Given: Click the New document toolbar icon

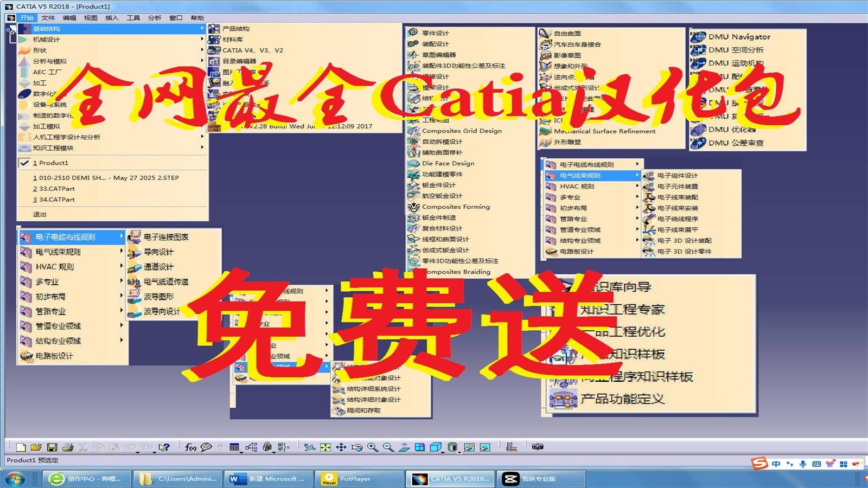Looking at the screenshot, I should click(x=21, y=447).
